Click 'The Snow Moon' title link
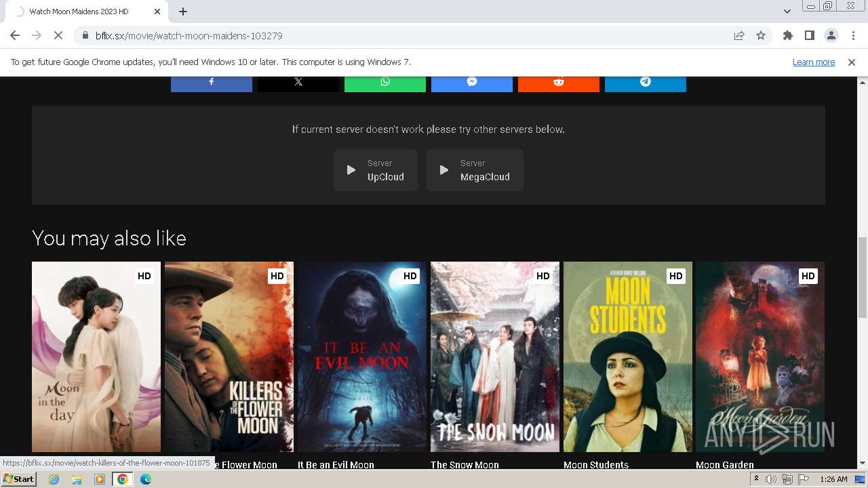Viewport: 868px width, 488px height. pyautogui.click(x=465, y=465)
